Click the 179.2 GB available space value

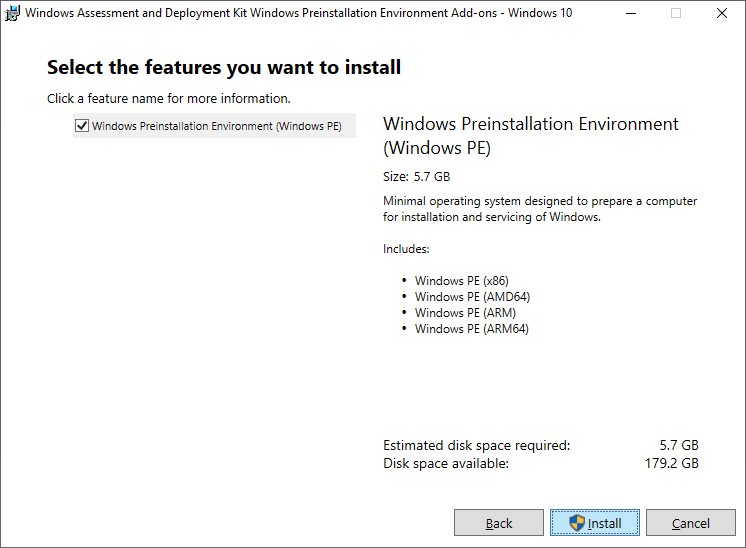coord(670,463)
